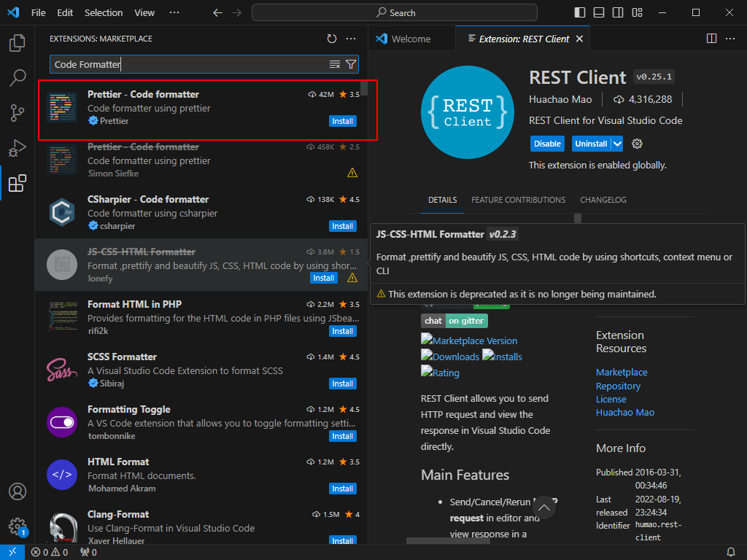
Task: Click the Huachao Mao publisher name
Action: pos(560,99)
